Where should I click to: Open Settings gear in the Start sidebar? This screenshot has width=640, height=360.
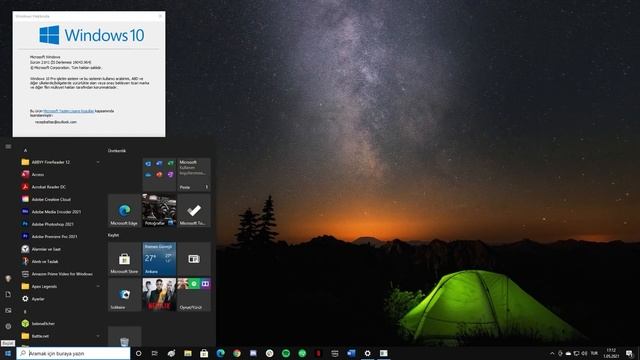[8, 327]
